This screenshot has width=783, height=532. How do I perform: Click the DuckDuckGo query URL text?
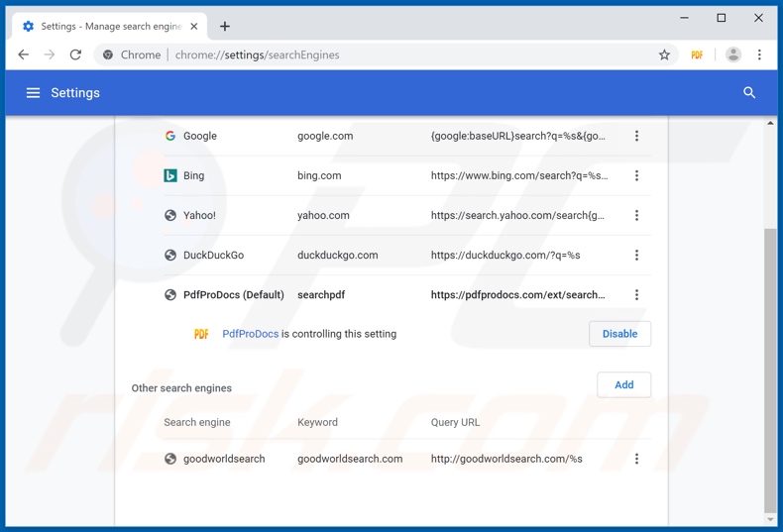[x=505, y=255]
